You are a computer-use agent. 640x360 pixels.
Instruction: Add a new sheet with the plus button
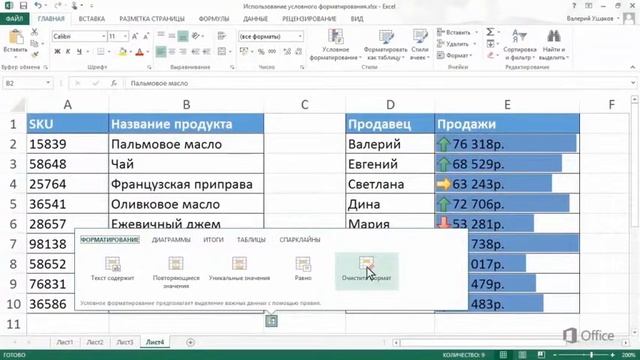pyautogui.click(x=190, y=342)
